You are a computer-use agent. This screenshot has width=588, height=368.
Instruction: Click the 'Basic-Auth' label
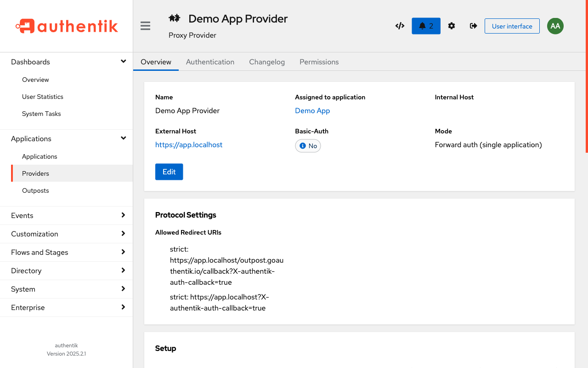pyautogui.click(x=312, y=131)
